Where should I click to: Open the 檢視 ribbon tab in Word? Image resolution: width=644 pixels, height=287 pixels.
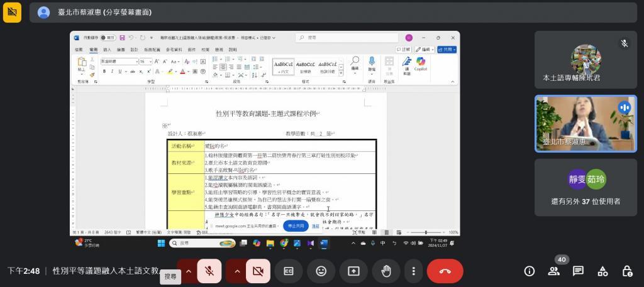[x=219, y=50]
